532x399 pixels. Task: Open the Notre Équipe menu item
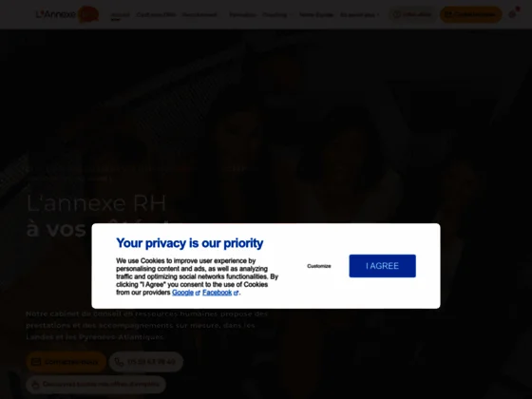(x=315, y=14)
